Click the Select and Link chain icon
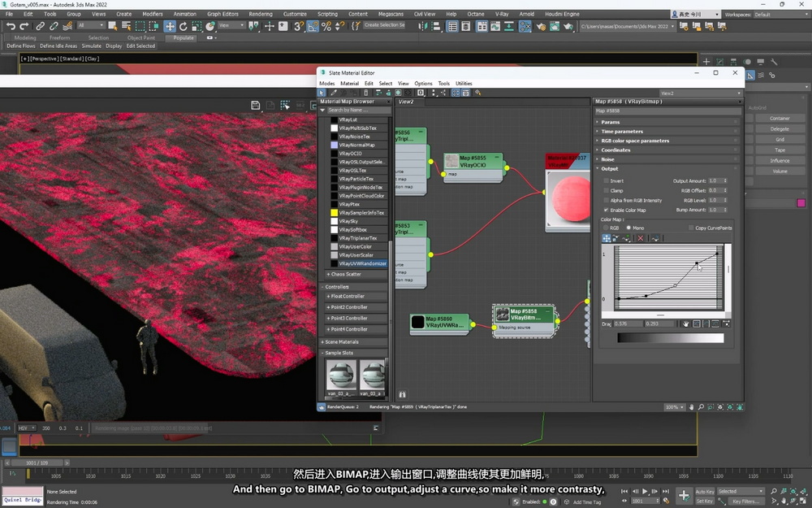The width and height of the screenshot is (812, 508). click(40, 26)
